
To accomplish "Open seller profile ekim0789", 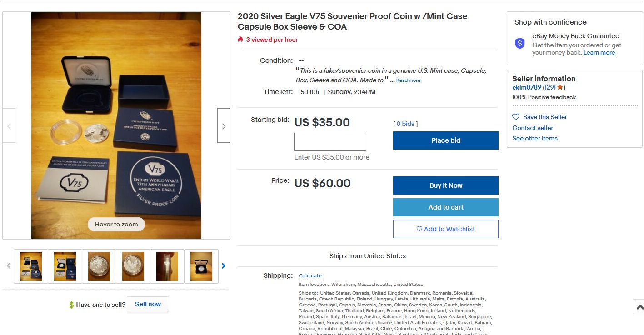I will 527,87.
